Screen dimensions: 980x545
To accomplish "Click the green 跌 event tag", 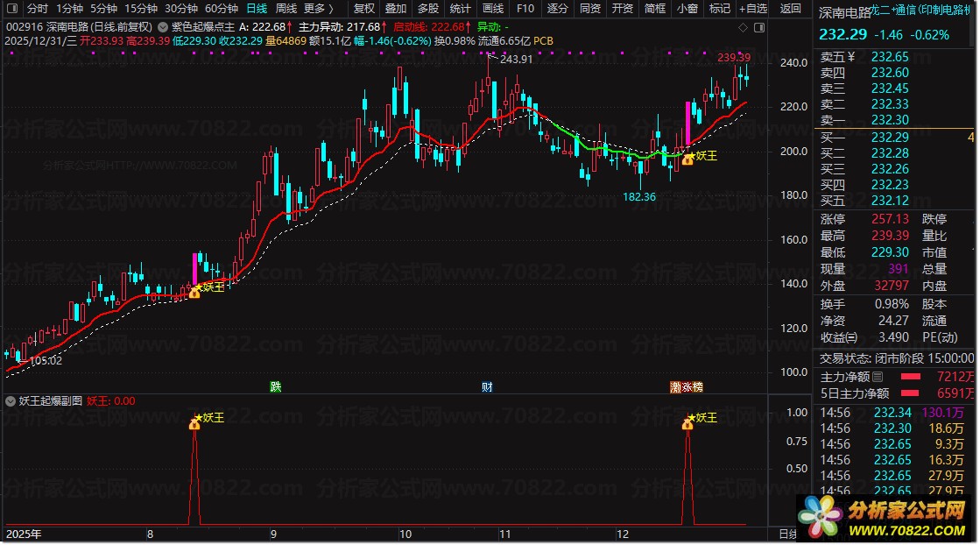I will pyautogui.click(x=276, y=387).
